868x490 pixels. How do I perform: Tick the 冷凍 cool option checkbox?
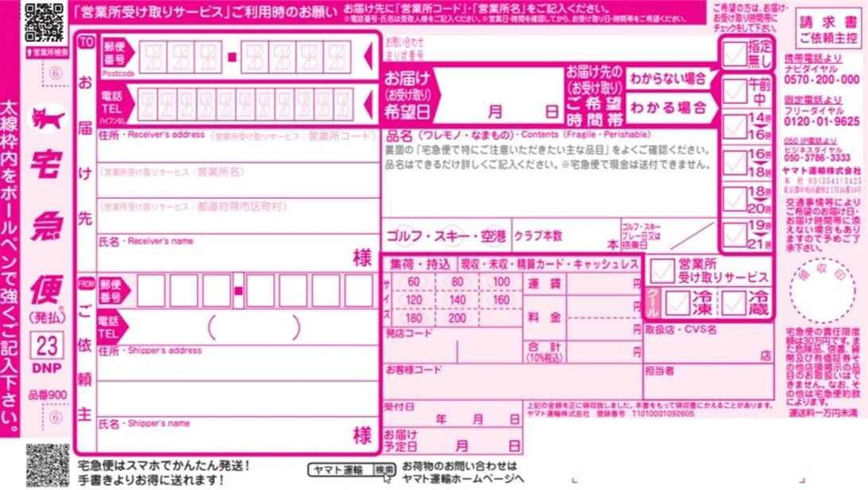[x=677, y=303]
